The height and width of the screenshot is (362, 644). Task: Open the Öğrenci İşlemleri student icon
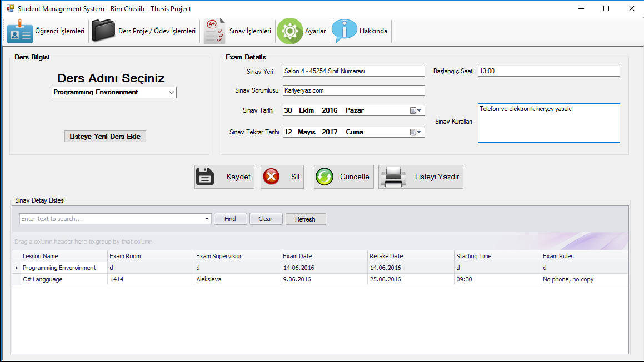point(19,31)
